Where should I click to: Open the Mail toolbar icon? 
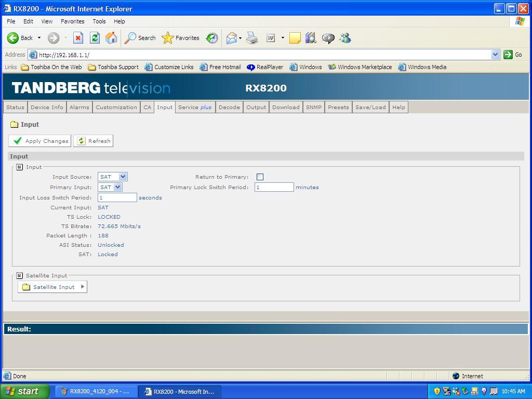click(x=232, y=38)
